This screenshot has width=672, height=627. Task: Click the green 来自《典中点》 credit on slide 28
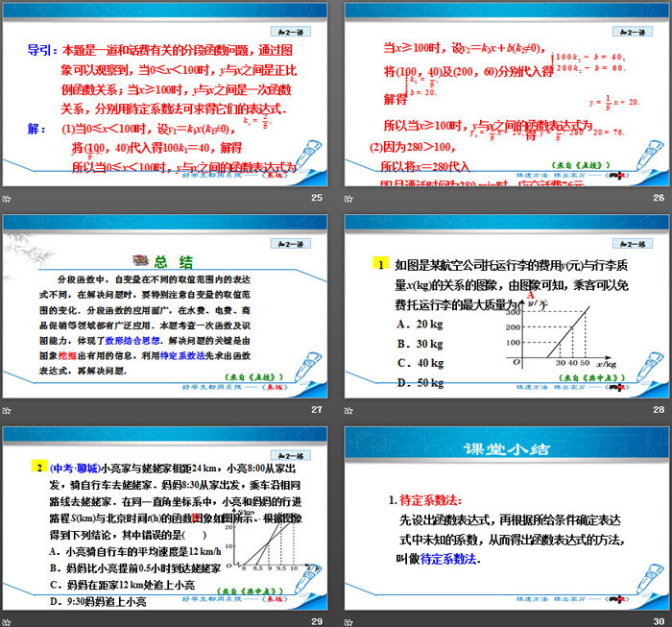[592, 377]
